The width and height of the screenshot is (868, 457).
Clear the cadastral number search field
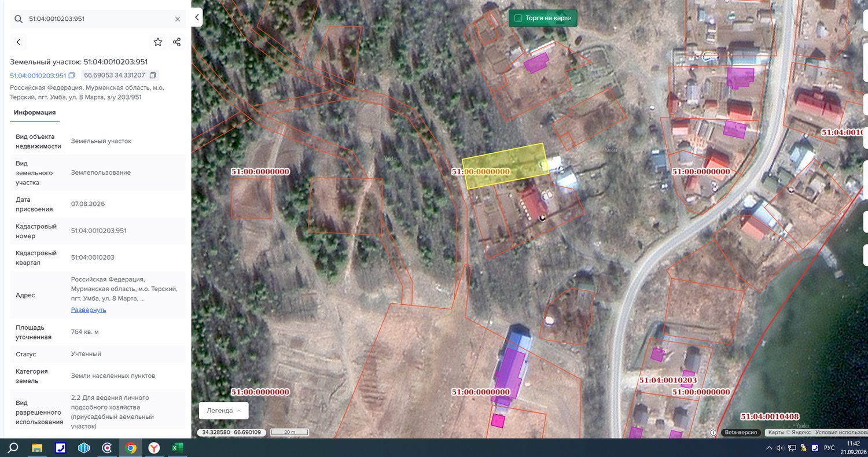point(178,19)
